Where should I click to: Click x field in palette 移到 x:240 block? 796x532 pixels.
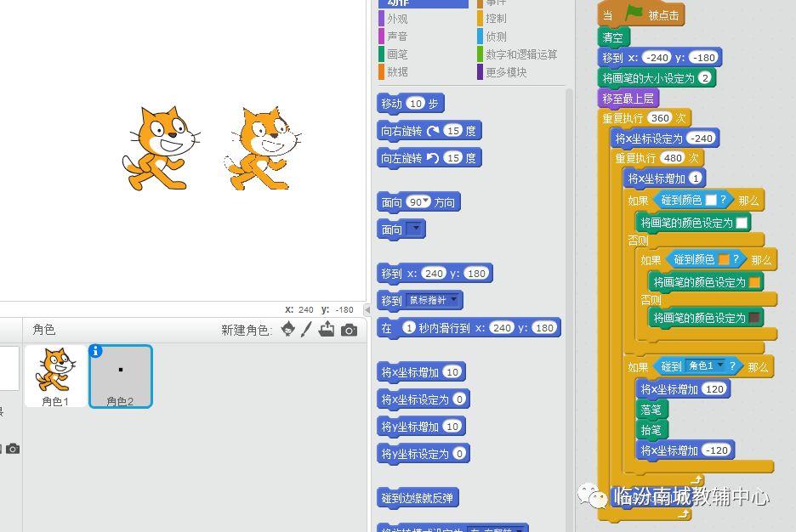click(434, 274)
